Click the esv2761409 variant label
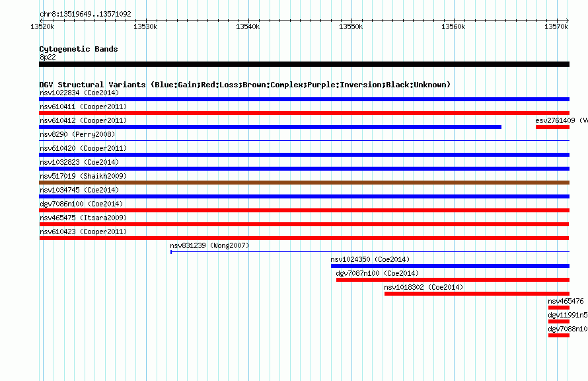Screen dimensions: 588x381 (562, 120)
